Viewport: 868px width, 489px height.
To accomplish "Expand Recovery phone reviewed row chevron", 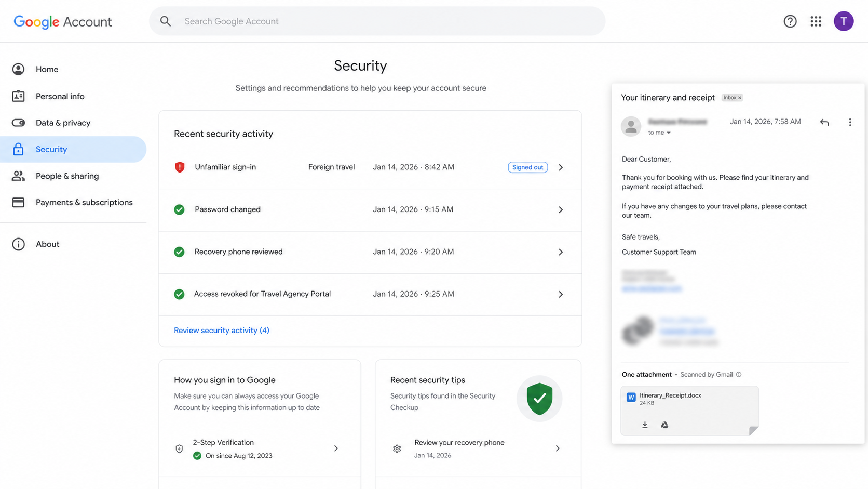I will coord(561,252).
